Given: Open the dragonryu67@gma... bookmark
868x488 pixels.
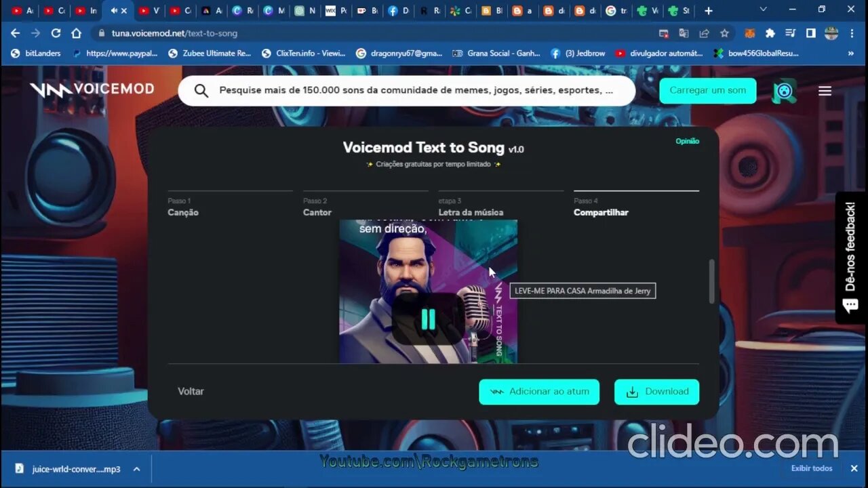Looking at the screenshot, I should 399,53.
